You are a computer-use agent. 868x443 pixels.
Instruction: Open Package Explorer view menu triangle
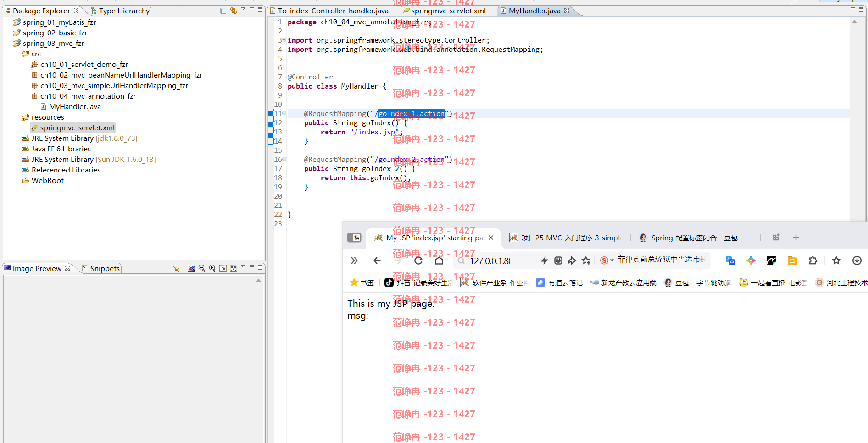click(243, 9)
